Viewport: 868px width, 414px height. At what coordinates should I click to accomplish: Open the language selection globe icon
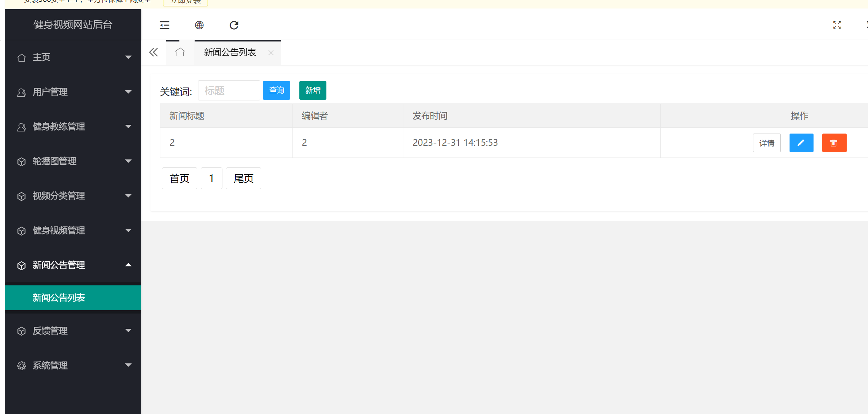[x=199, y=25]
